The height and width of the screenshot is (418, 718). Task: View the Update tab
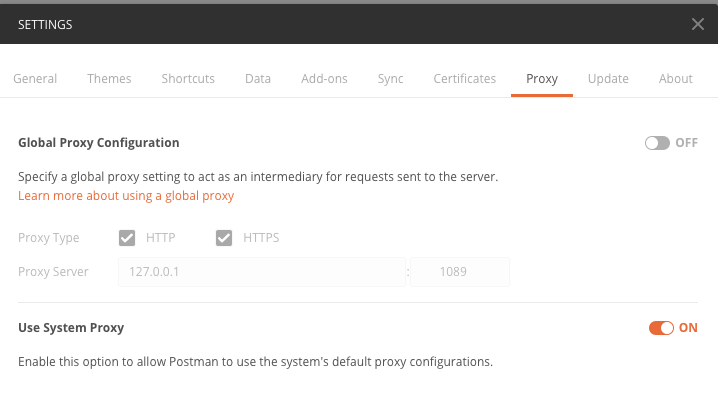tap(608, 79)
